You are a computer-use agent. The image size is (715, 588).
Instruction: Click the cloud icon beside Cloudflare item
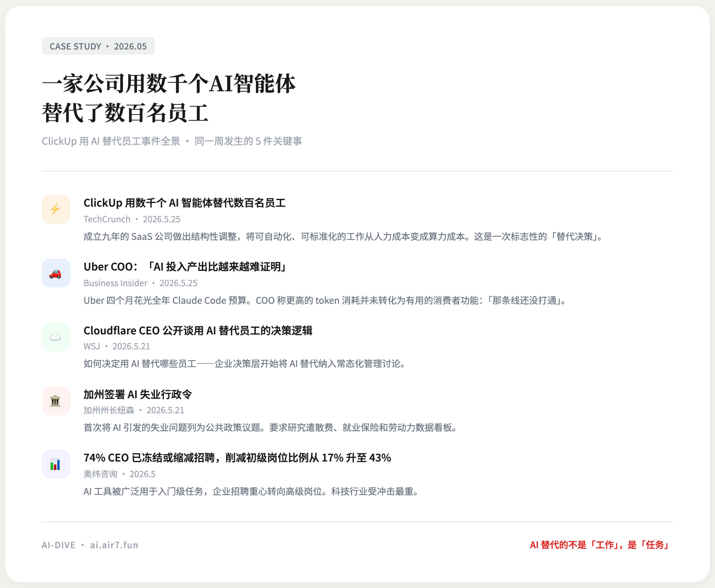click(x=56, y=337)
